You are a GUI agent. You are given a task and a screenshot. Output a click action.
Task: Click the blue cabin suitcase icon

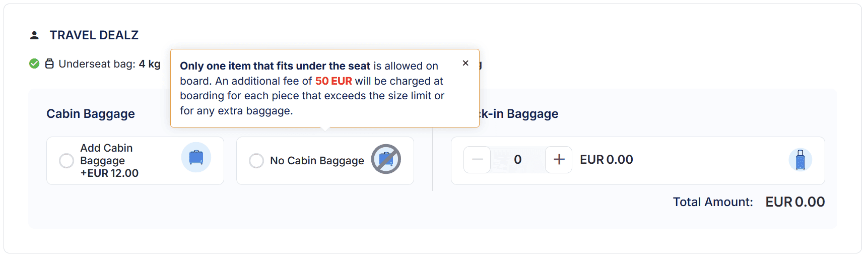(x=196, y=158)
